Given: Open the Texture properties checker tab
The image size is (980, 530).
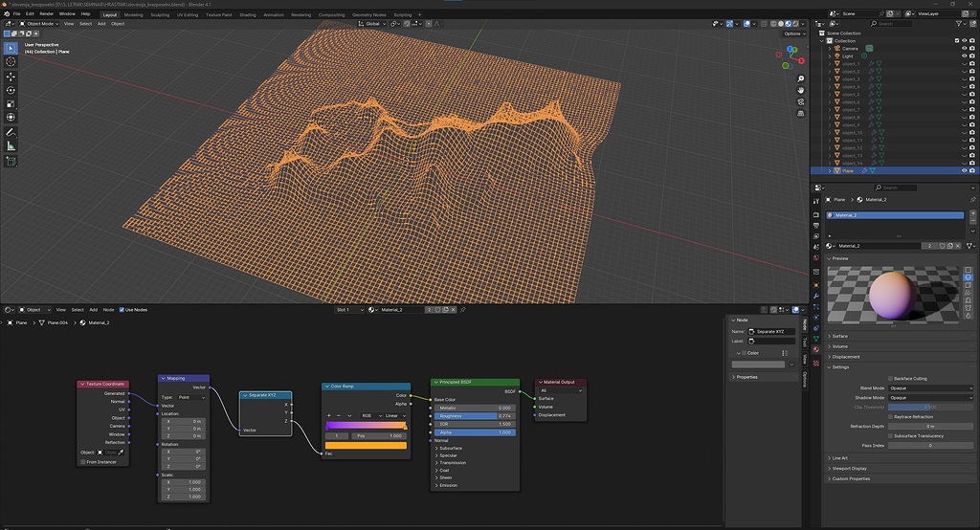Looking at the screenshot, I should pos(816,364).
